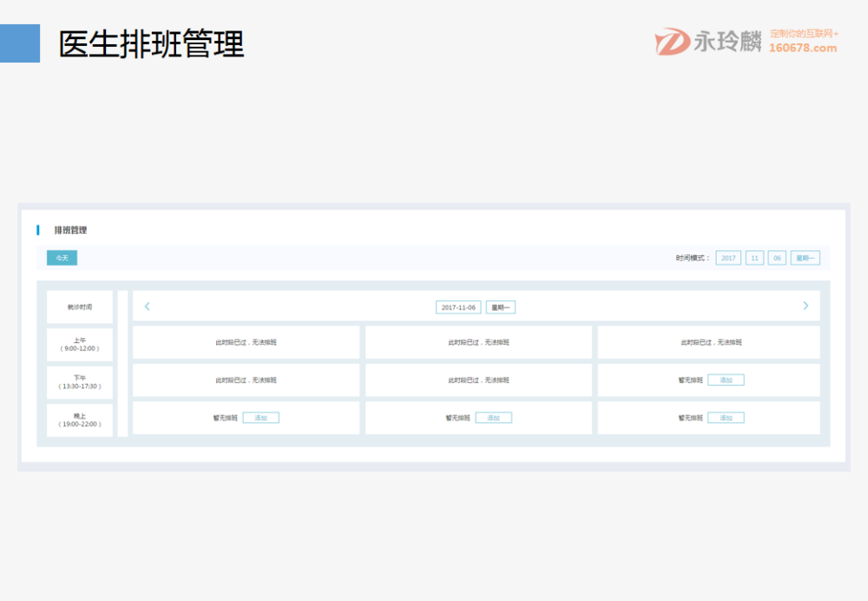This screenshot has width=868, height=601.
Task: Open the day box showing 06
Action: point(777,258)
